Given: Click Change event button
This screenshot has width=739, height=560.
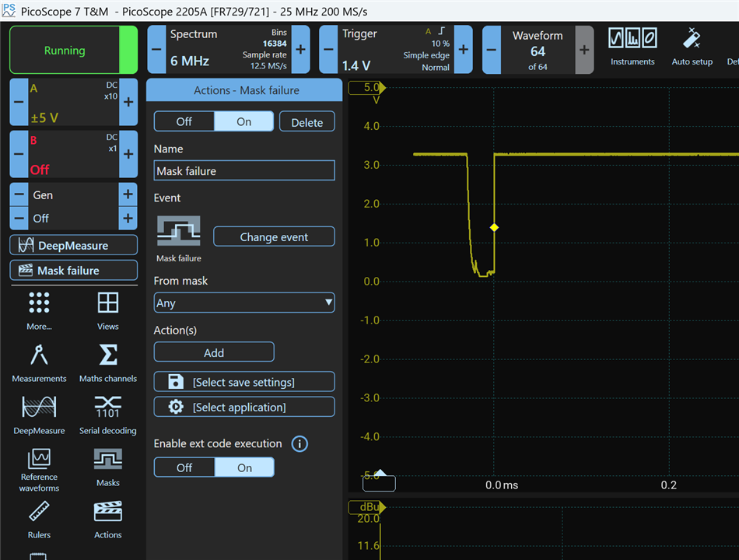Looking at the screenshot, I should (274, 236).
